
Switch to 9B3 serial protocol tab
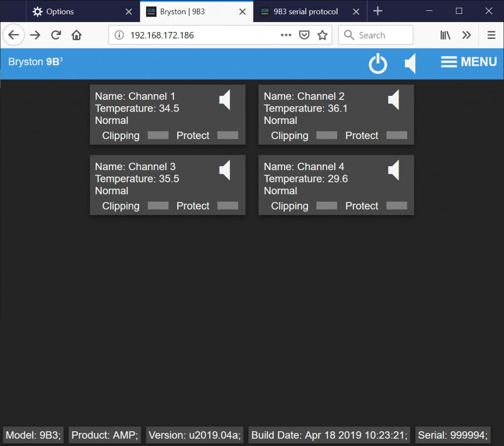point(305,11)
